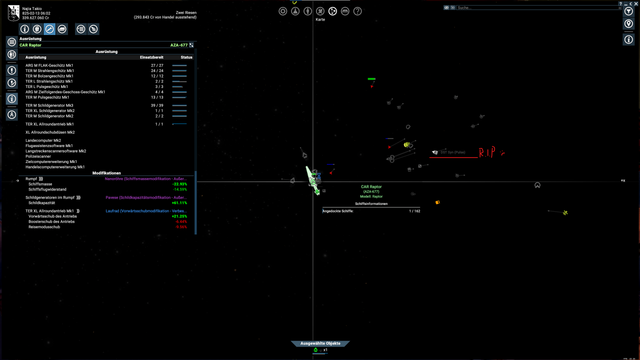Select the TER M Strahlengeschütz Mk1 row
The width and height of the screenshot is (640, 360).
pos(106,71)
